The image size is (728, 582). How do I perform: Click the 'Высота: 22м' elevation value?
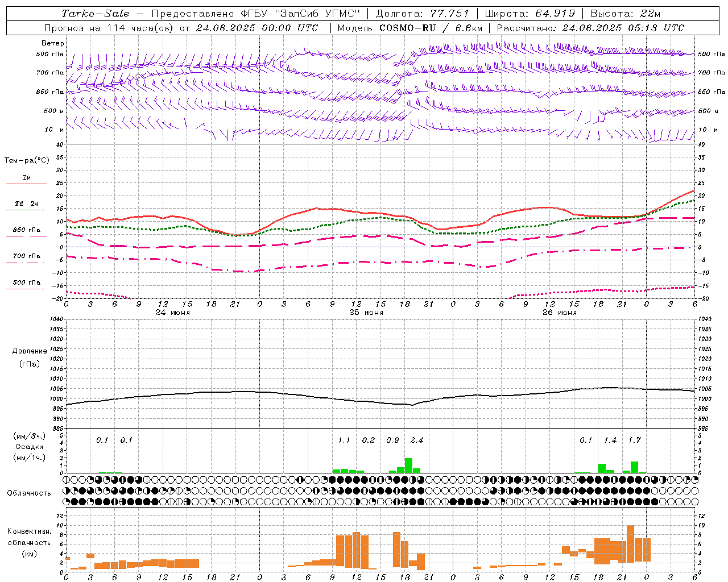626,14
